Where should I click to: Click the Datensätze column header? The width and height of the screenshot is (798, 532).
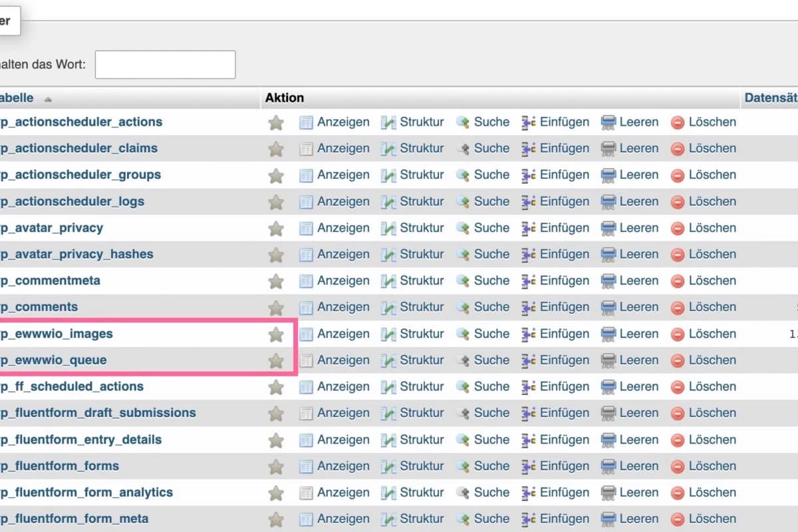(x=771, y=98)
